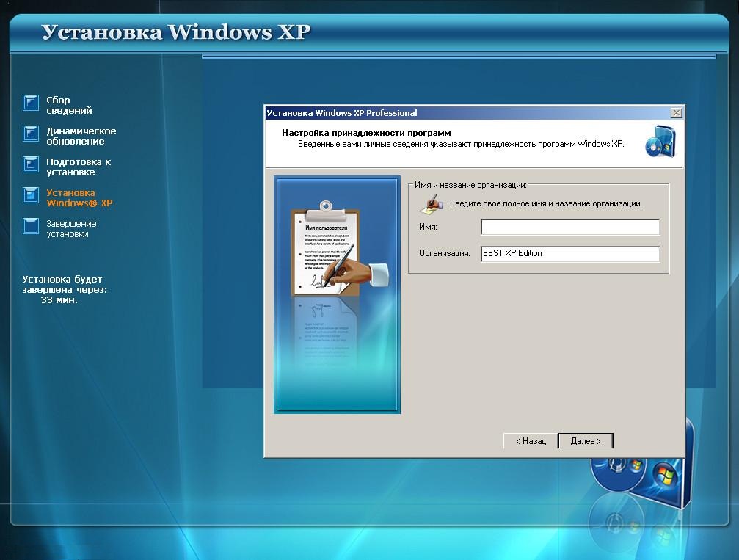Select the "Подготовка к установке" step icon
This screenshot has height=560, width=739.
click(30, 164)
